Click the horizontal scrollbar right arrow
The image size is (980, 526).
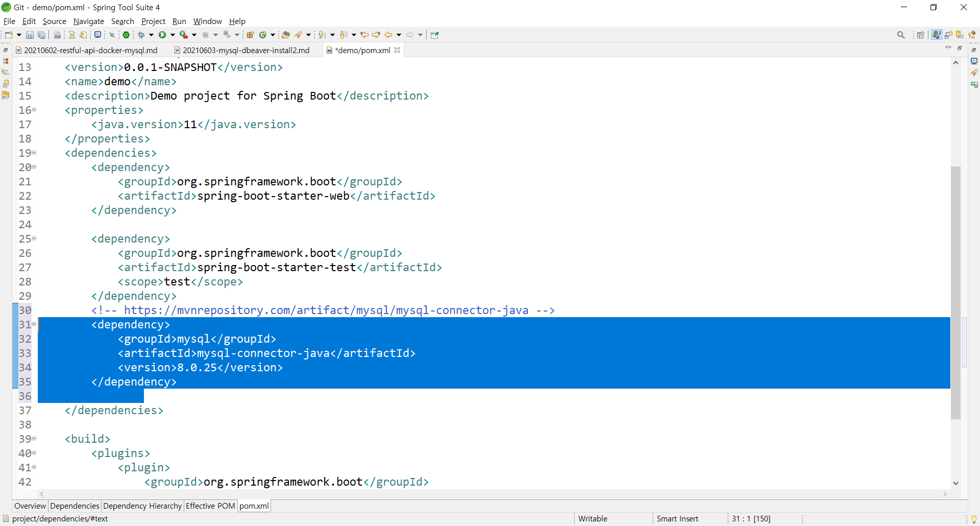pos(945,494)
